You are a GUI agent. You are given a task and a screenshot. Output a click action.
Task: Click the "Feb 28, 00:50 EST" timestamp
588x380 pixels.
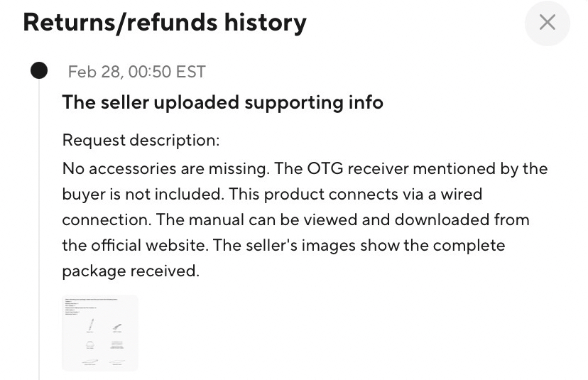coord(136,72)
